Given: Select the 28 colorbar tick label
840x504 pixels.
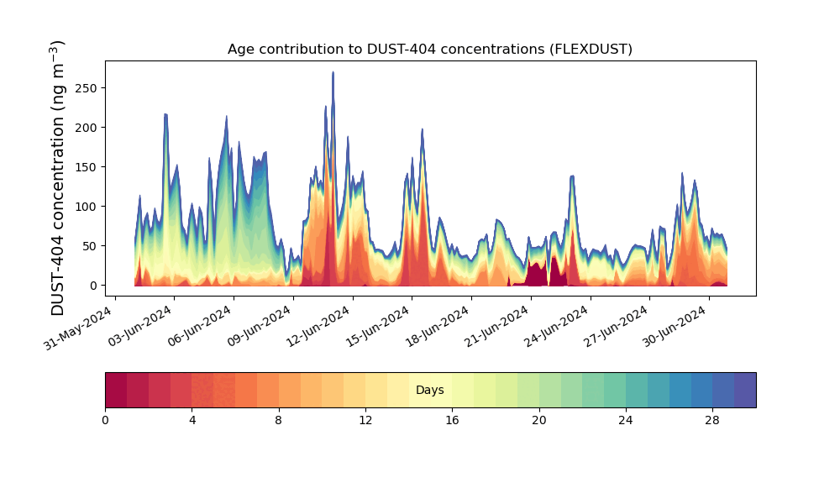Looking at the screenshot, I should pos(712,421).
